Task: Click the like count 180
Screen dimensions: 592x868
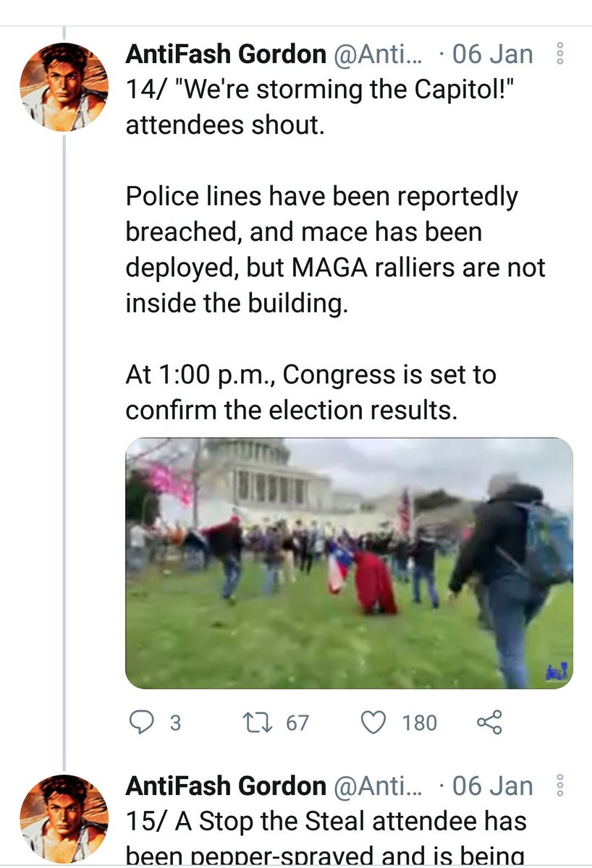Action: (420, 723)
